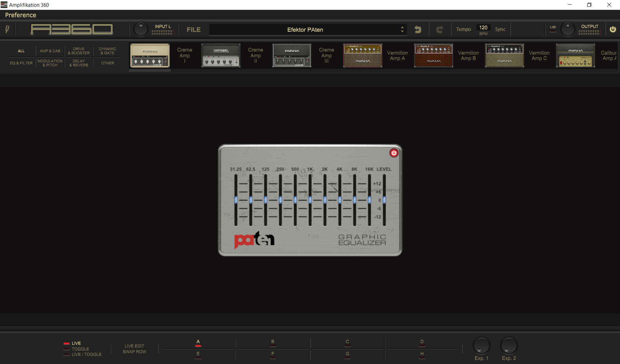The width and height of the screenshot is (620, 364).
Task: Click the Amplifikation 360 window icon
Action: click(x=4, y=5)
